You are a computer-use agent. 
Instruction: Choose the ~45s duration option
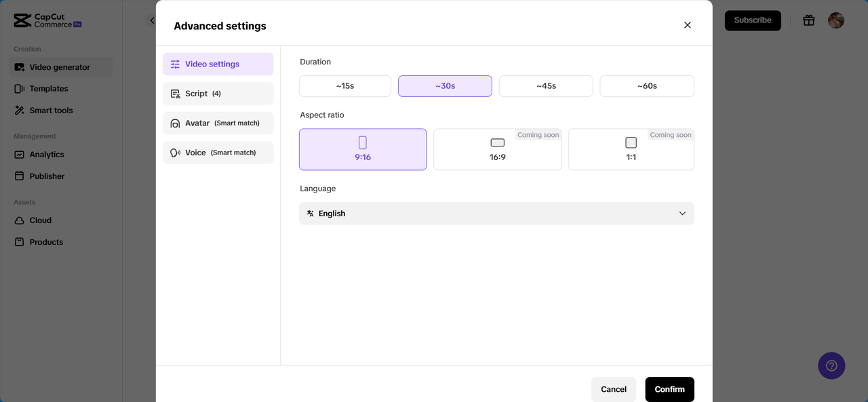point(546,86)
